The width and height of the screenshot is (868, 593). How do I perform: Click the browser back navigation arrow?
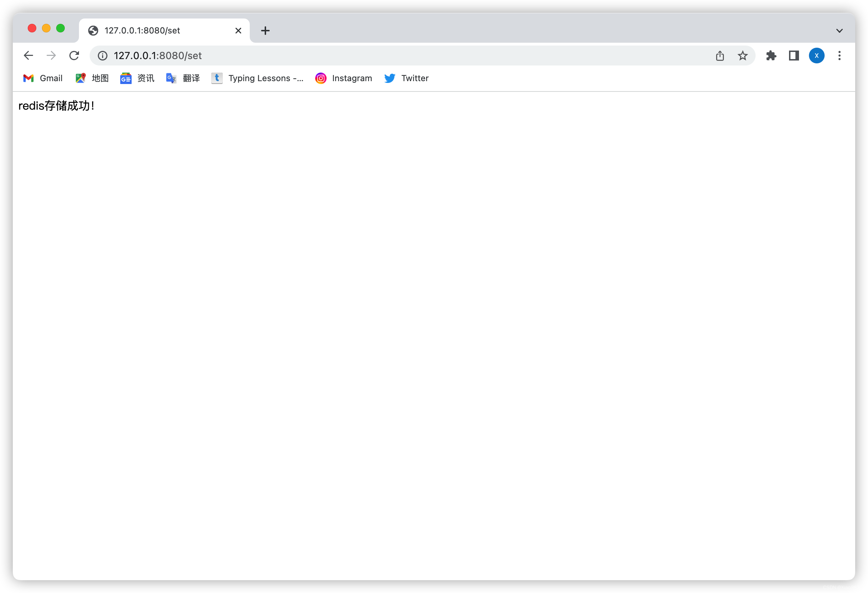(28, 55)
